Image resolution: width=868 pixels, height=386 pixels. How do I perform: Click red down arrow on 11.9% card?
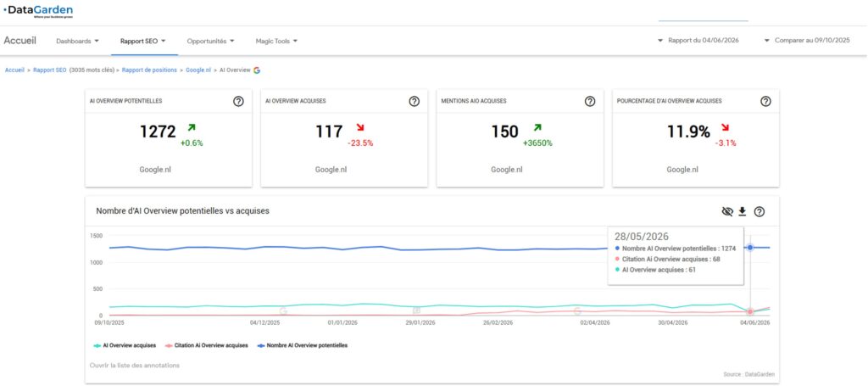pyautogui.click(x=725, y=128)
